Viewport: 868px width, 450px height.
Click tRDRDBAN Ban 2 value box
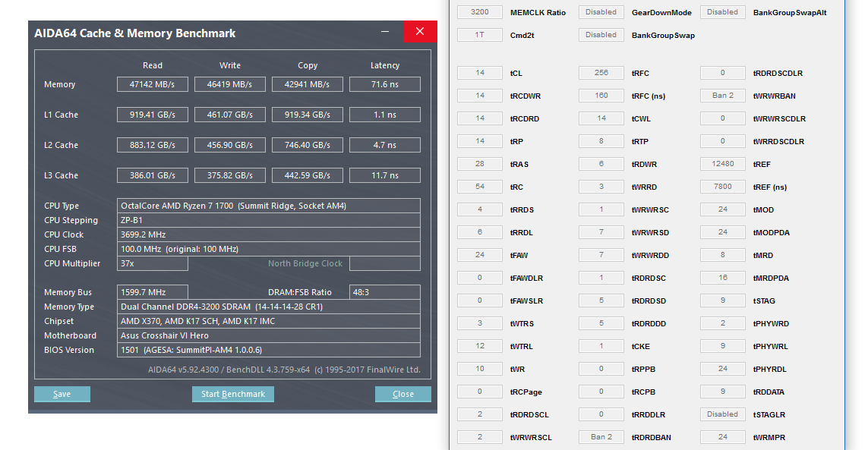pyautogui.click(x=601, y=436)
